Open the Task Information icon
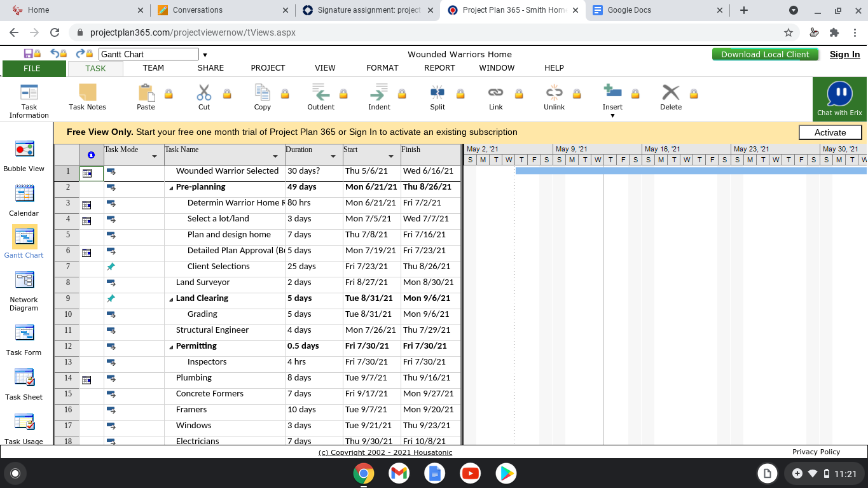Screen dimensions: 868x488 29,93
